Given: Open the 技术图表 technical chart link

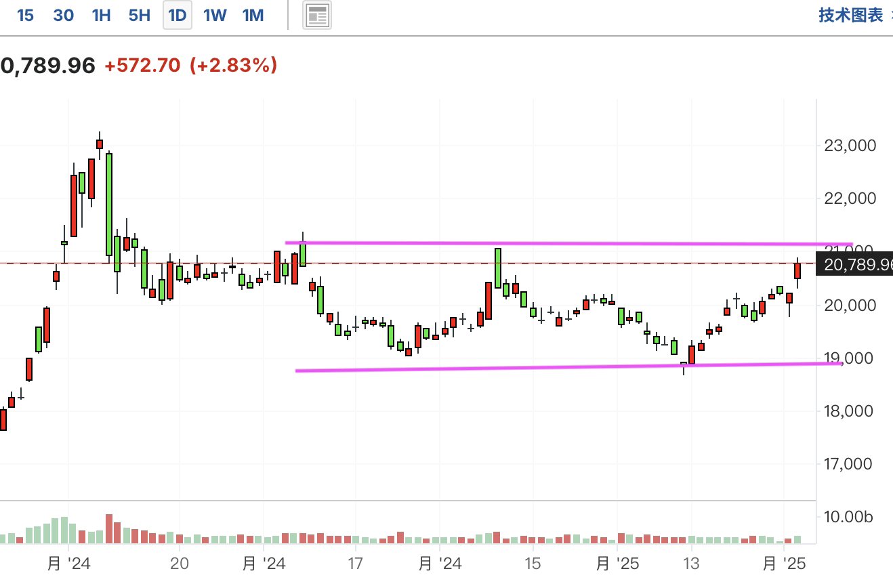Looking at the screenshot, I should pos(850,15).
